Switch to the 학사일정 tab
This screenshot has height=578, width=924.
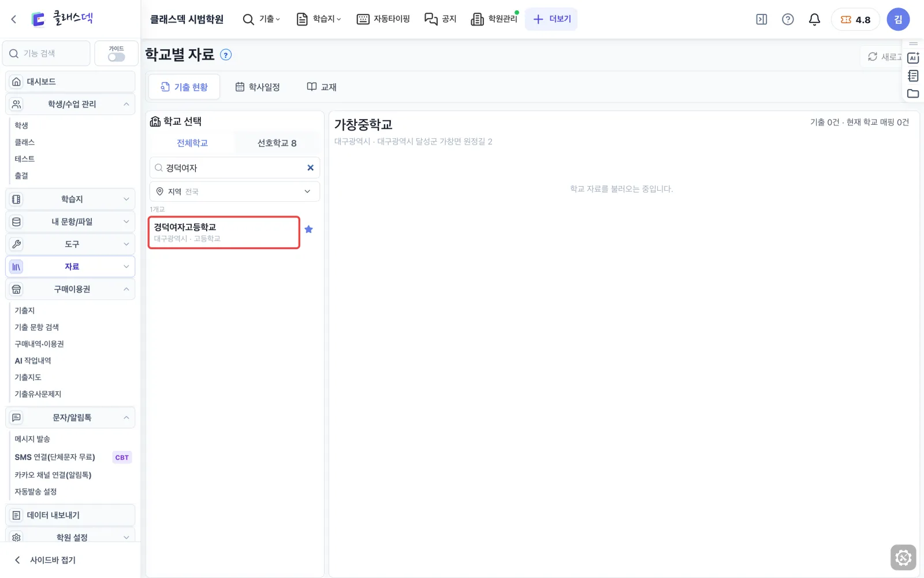coord(258,87)
